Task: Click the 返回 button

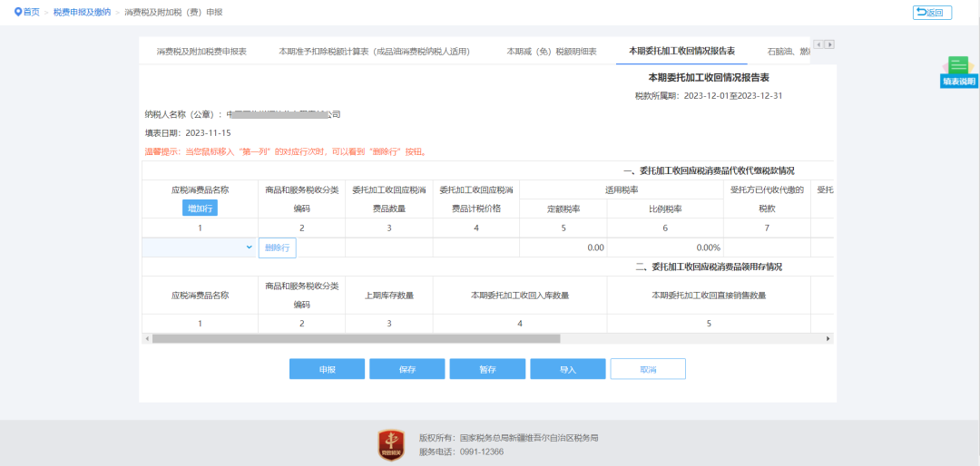Action: pos(932,13)
